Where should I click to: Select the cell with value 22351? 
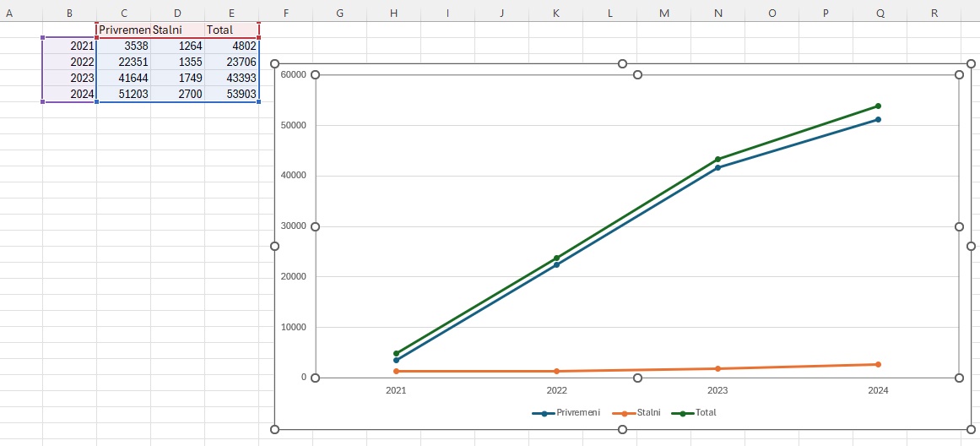tap(124, 62)
